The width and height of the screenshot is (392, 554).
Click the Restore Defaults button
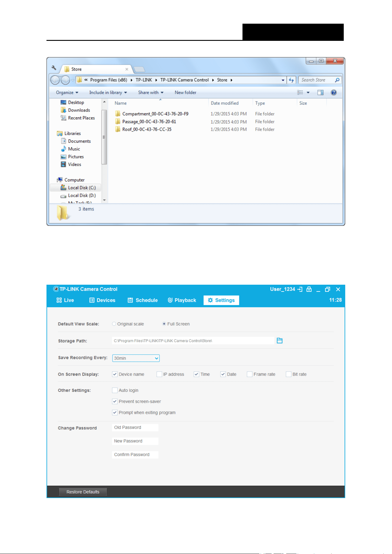click(83, 492)
